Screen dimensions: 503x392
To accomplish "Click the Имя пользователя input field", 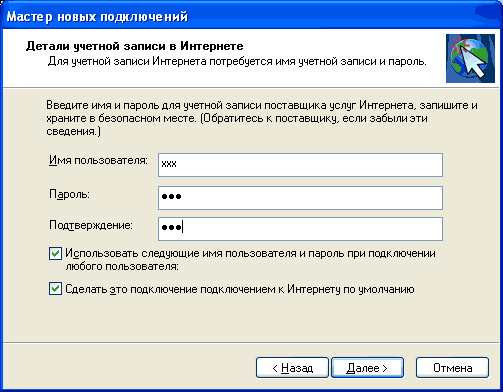I will click(x=300, y=165).
